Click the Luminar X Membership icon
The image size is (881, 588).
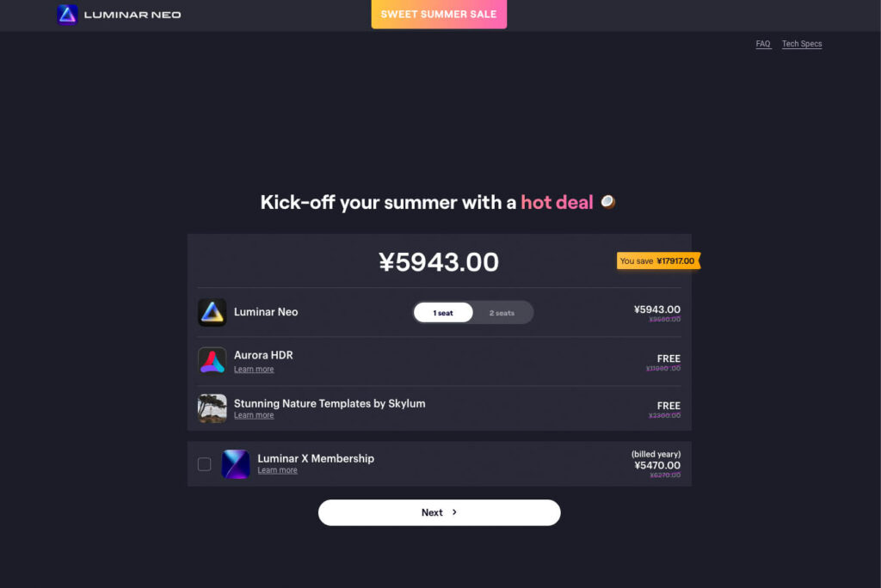point(236,464)
